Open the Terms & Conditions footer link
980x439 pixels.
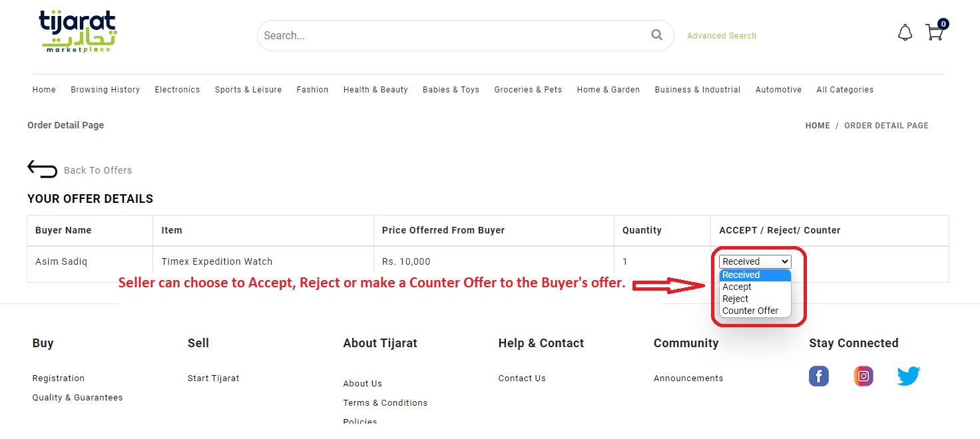(385, 403)
